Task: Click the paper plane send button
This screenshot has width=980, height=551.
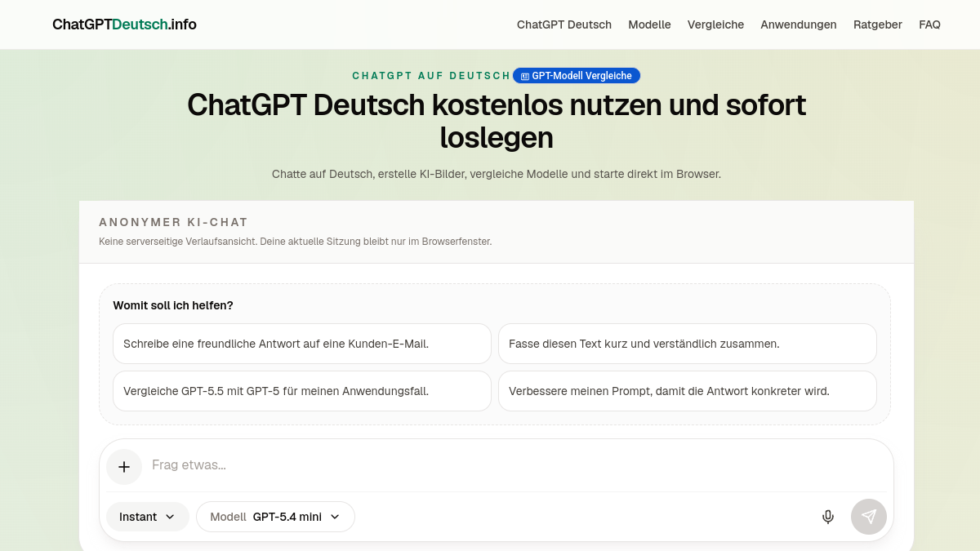Action: [869, 517]
